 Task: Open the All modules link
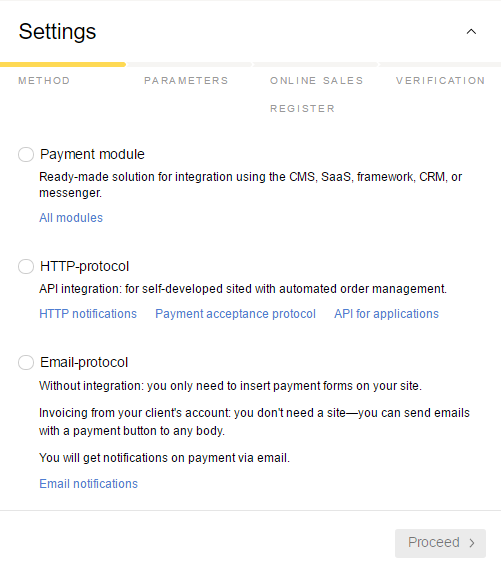pos(71,218)
